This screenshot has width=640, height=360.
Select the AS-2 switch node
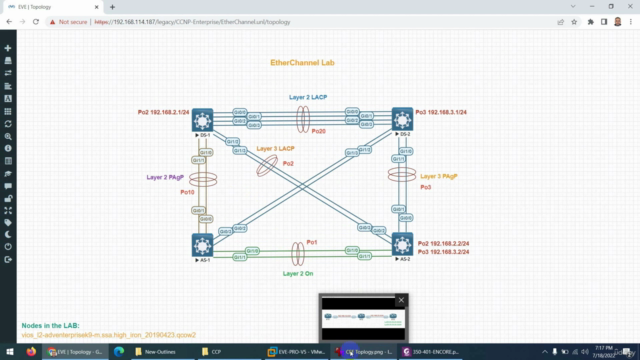pos(402,244)
